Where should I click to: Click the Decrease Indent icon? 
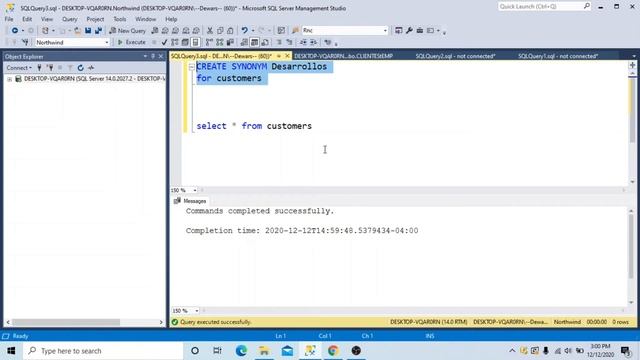[303, 42]
